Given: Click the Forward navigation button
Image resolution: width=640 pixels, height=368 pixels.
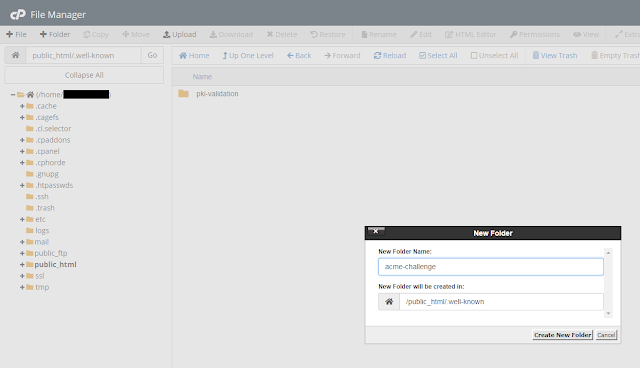Looking at the screenshot, I should tap(342, 55).
